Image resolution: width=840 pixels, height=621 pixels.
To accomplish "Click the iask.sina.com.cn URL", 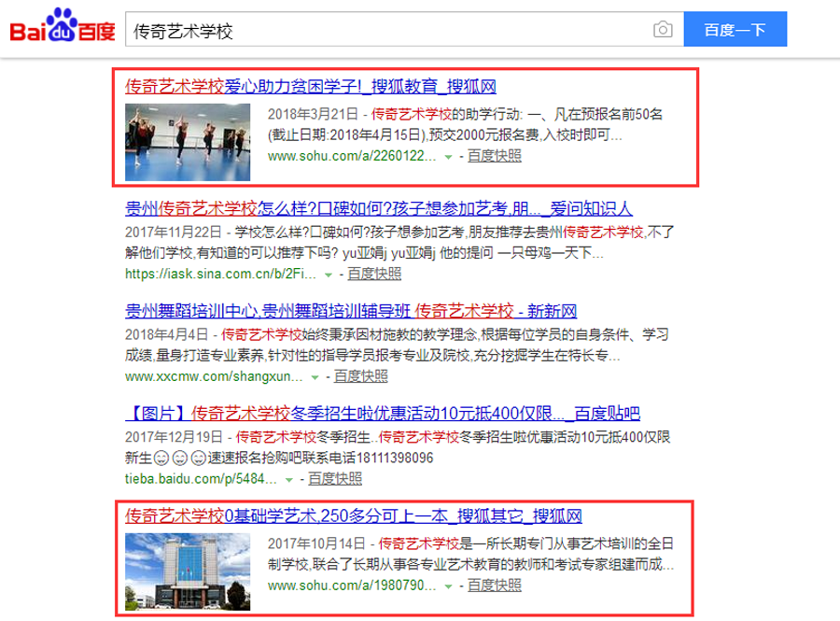I will coord(220,274).
